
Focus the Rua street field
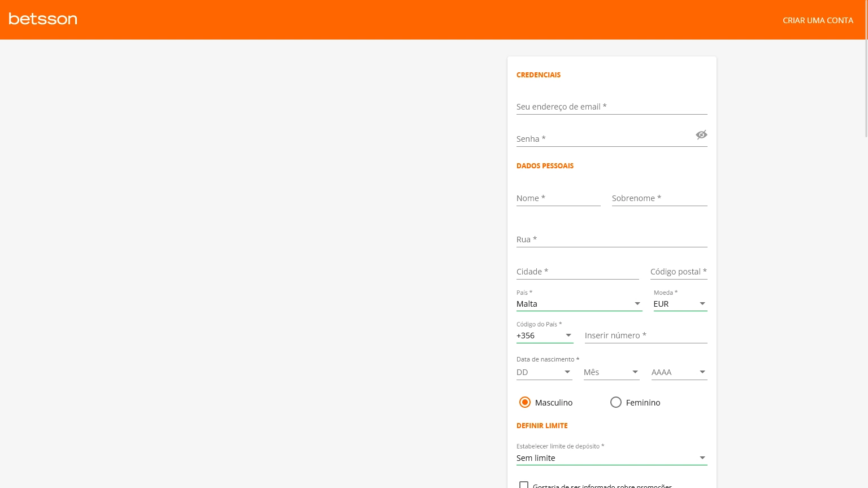pyautogui.click(x=612, y=239)
